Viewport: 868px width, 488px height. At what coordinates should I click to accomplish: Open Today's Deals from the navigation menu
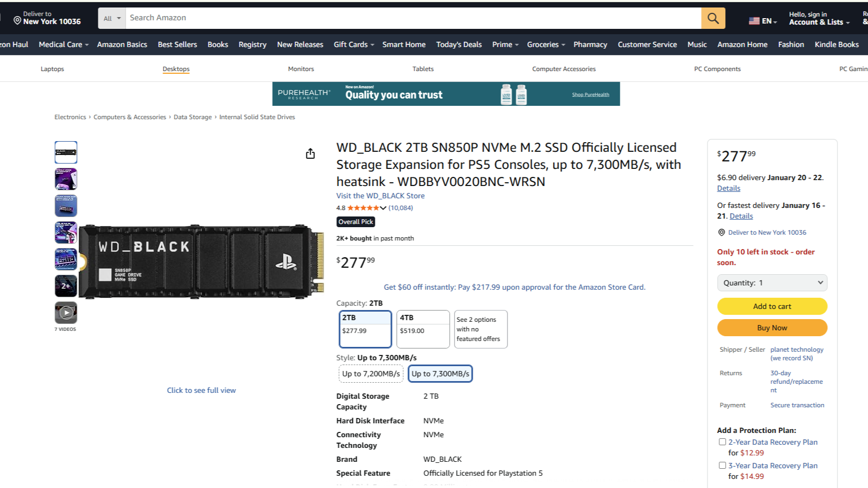coord(458,44)
